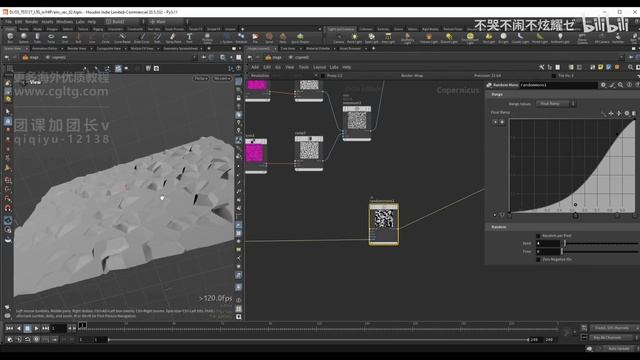The image size is (640, 360).
Task: Select the Font shelf tool
Action: pos(189,38)
